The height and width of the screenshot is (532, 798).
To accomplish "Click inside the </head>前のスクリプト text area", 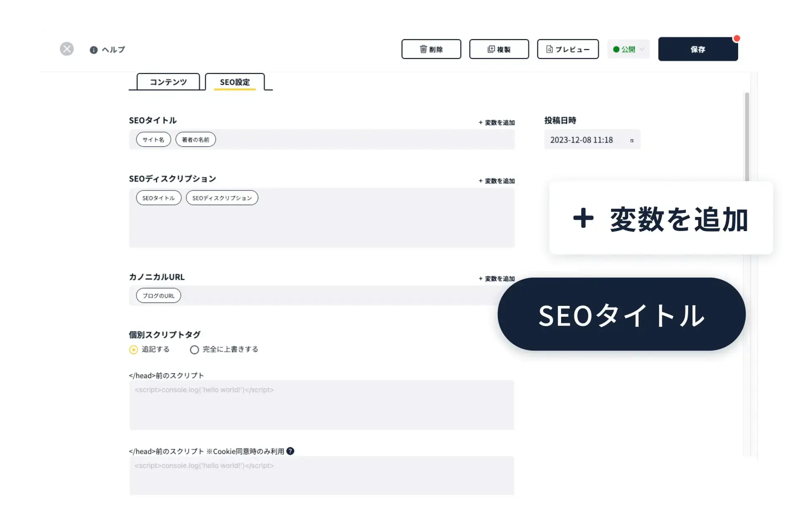I will tap(322, 405).
